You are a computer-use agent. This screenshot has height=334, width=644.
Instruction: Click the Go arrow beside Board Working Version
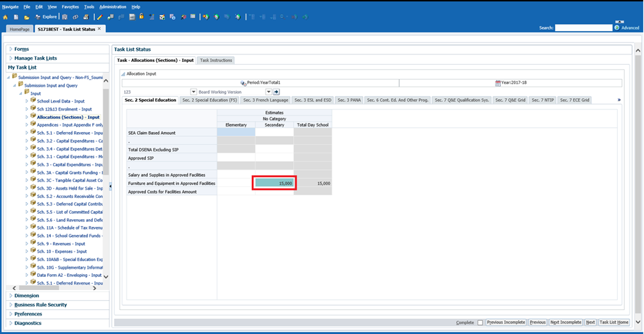(x=277, y=91)
